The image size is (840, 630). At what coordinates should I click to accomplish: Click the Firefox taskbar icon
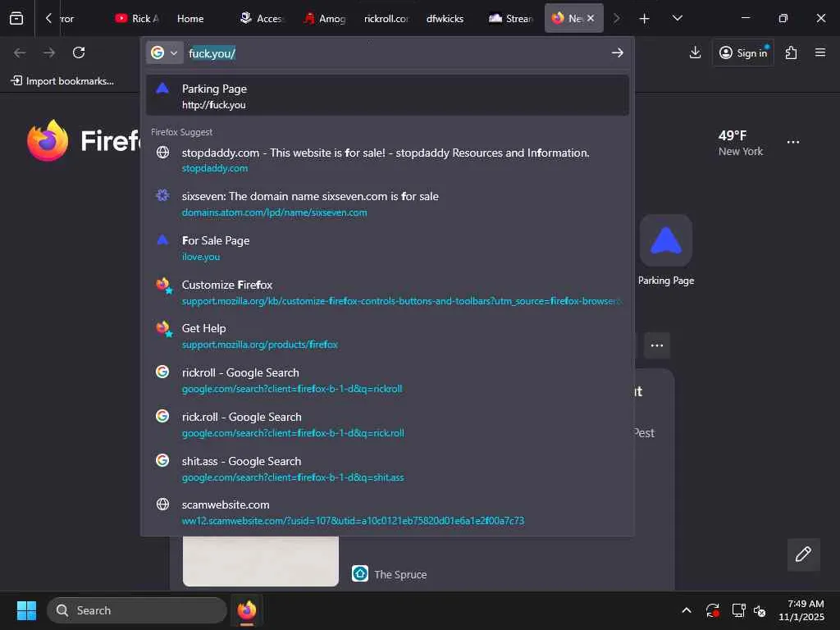tap(246, 610)
